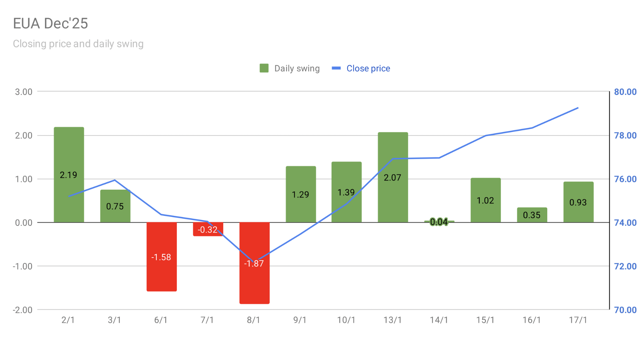
Task: Click the 10/1 date label on x-axis
Action: (346, 320)
